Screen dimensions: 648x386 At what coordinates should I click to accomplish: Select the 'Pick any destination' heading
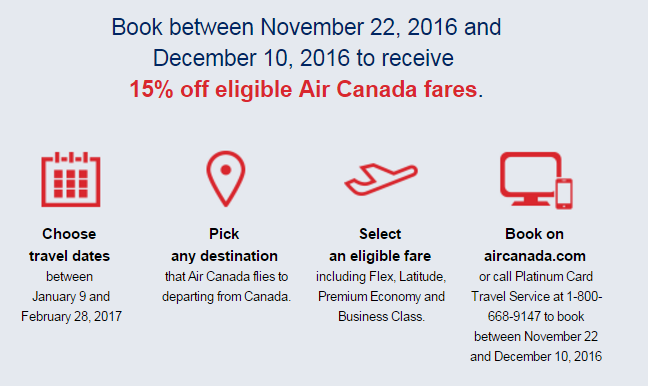pyautogui.click(x=224, y=245)
